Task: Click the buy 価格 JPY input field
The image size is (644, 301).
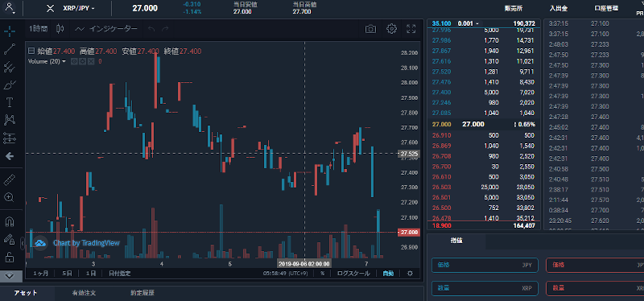Action: pos(485,266)
